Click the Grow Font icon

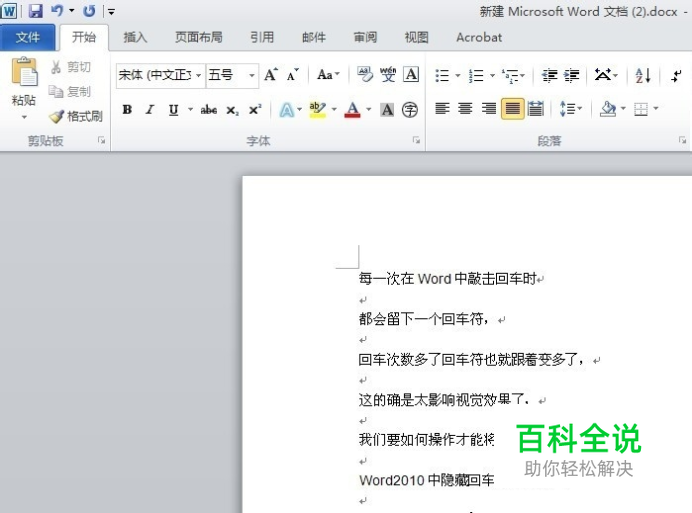pyautogui.click(x=271, y=75)
